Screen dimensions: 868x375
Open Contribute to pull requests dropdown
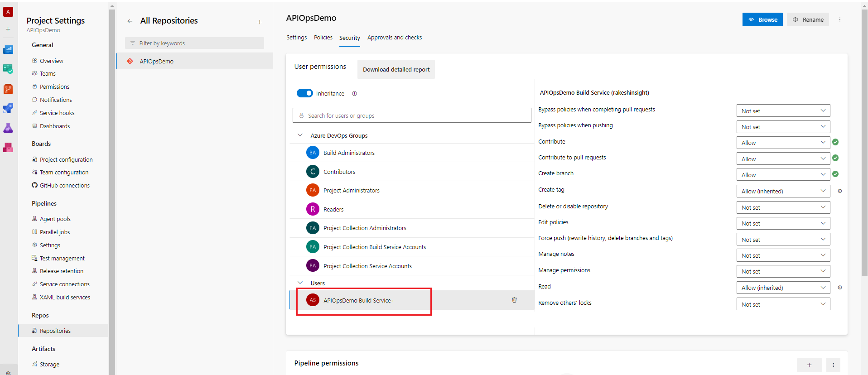783,159
